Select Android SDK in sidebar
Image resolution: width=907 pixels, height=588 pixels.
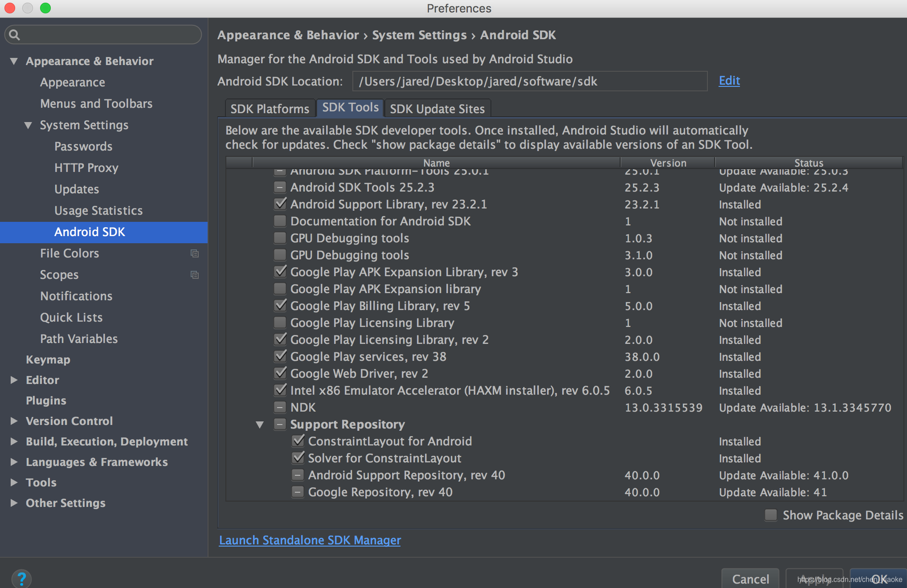tap(103, 232)
